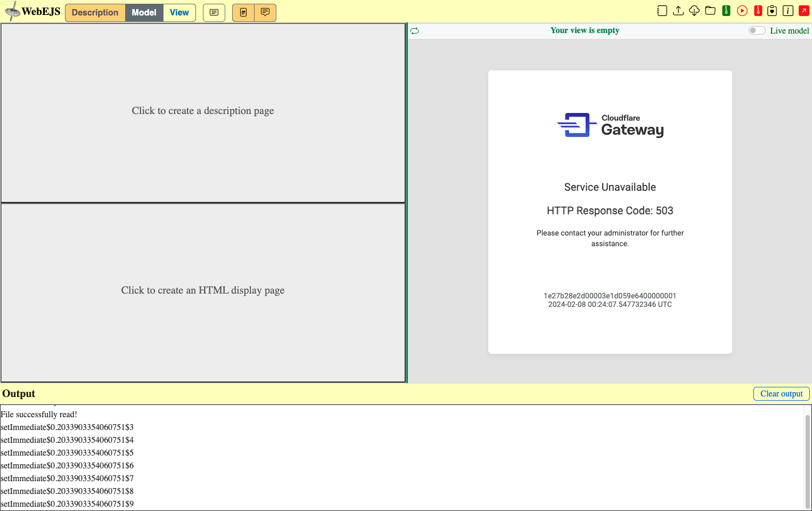
Task: Click the Cloudflare Gateway logo
Action: click(x=610, y=125)
